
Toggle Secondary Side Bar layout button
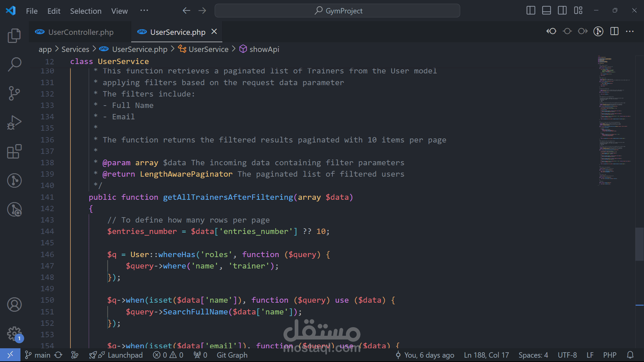pyautogui.click(x=562, y=11)
